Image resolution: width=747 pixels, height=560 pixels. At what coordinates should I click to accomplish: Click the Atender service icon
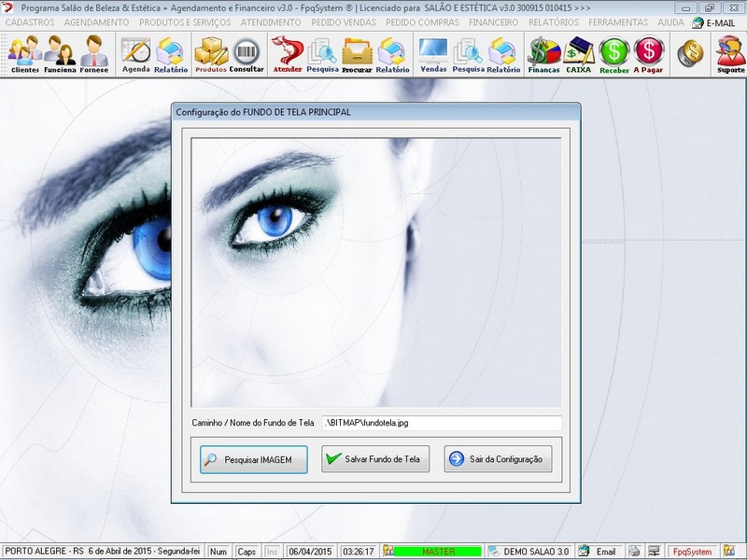[287, 54]
